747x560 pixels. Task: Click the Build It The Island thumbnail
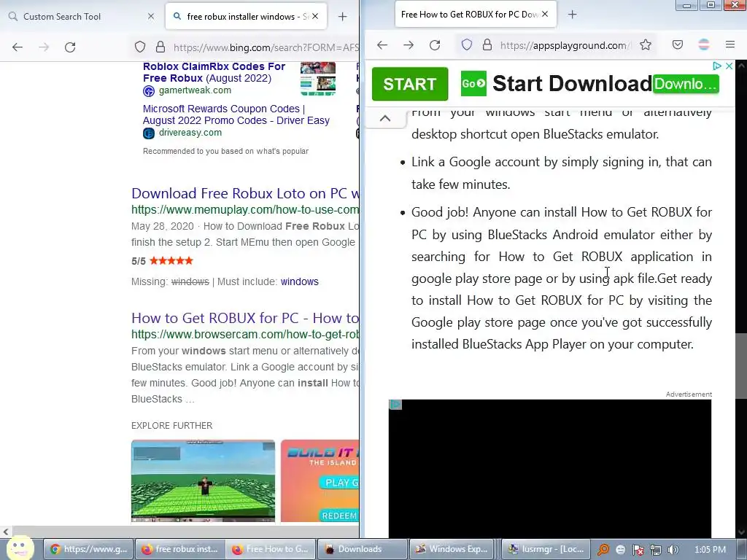pos(320,481)
